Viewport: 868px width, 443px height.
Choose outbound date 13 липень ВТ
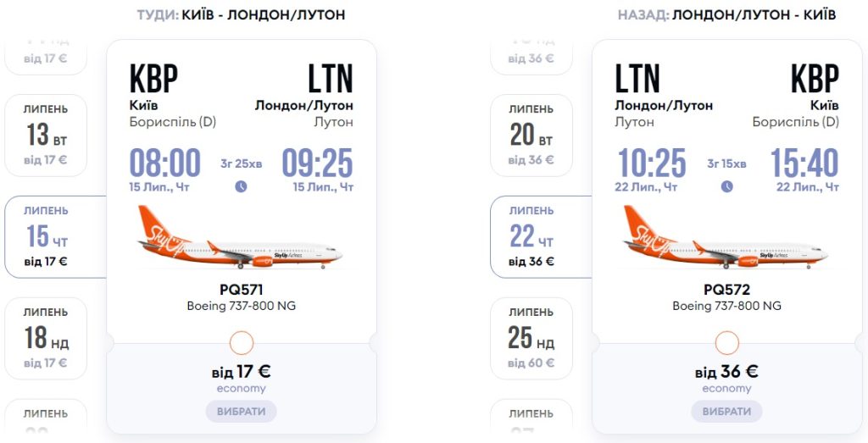pyautogui.click(x=46, y=135)
